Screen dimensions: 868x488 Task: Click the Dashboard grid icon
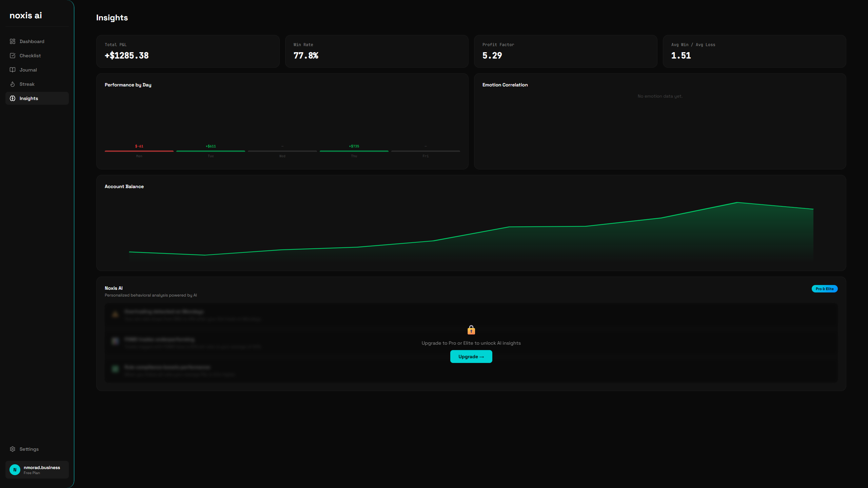click(x=13, y=41)
